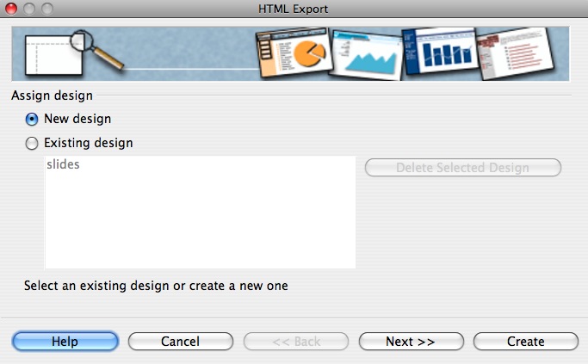Zoom the window with the third title button
This screenshot has width=588, height=364.
pos(46,9)
